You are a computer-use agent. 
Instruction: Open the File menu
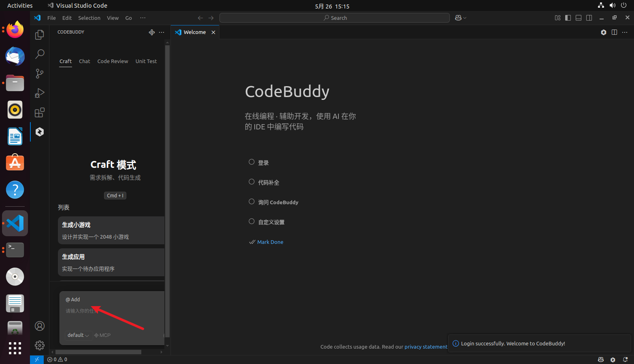coord(51,18)
